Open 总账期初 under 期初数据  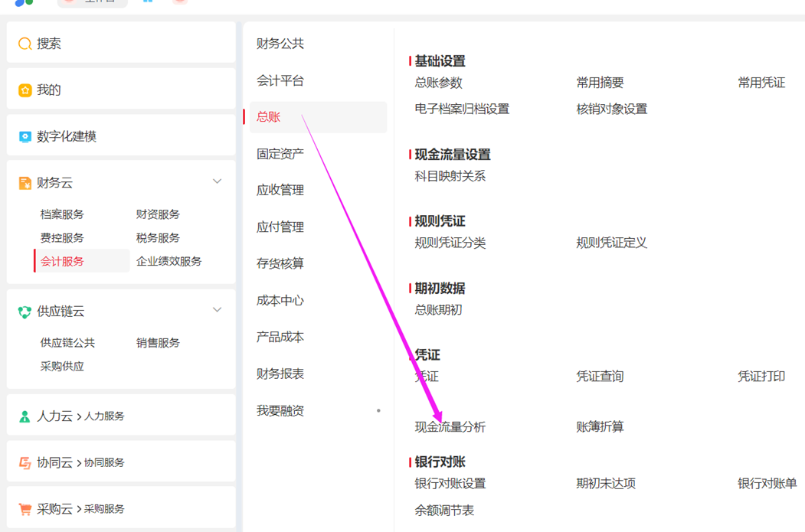pos(438,310)
